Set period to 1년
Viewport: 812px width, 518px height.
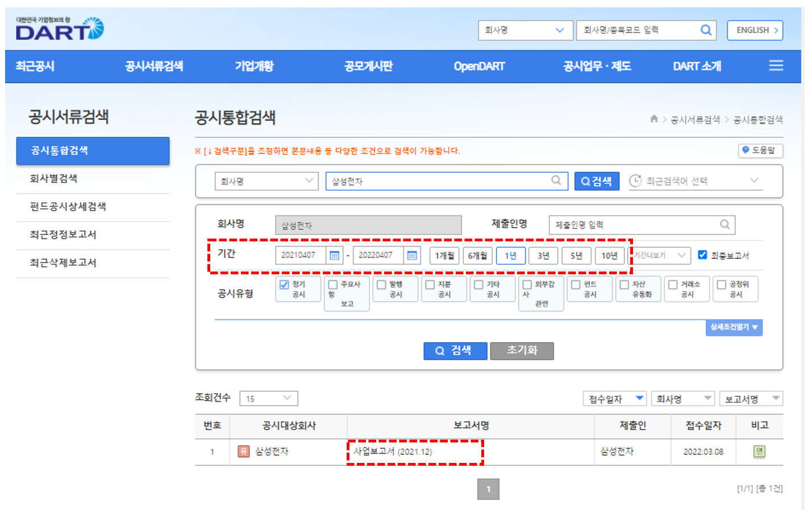(510, 256)
